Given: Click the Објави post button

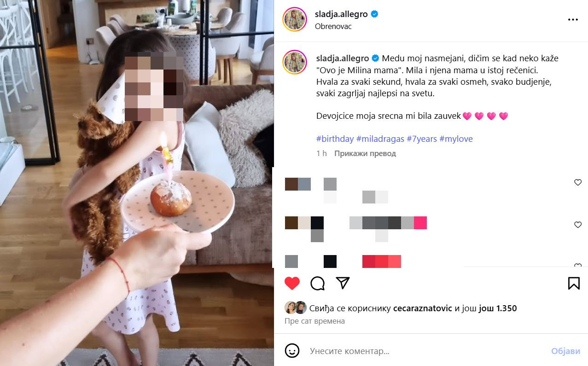Looking at the screenshot, I should [566, 351].
